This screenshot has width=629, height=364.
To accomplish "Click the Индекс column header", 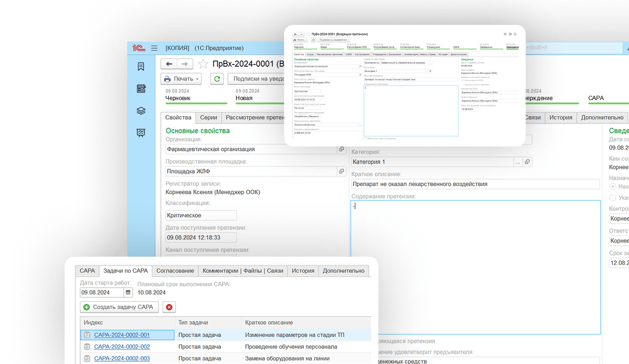I will coord(128,323).
